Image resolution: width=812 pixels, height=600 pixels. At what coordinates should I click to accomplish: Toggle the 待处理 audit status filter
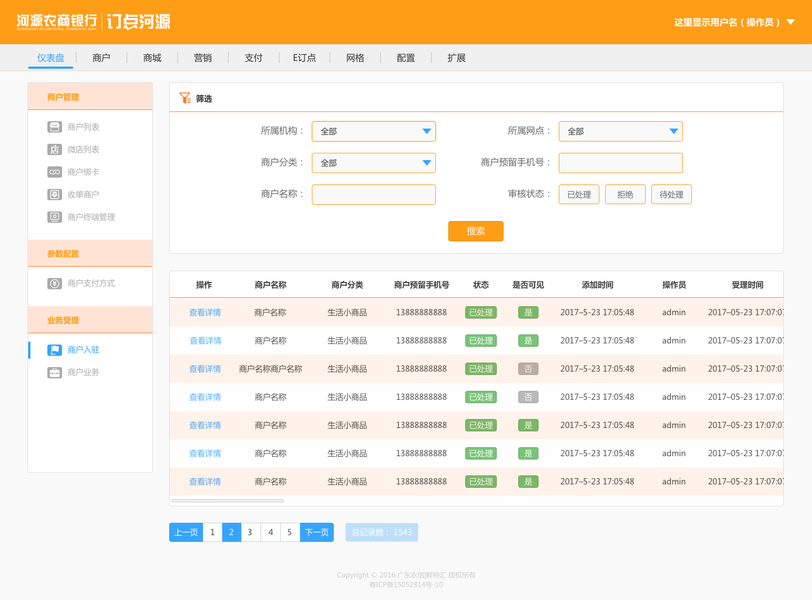(x=671, y=195)
